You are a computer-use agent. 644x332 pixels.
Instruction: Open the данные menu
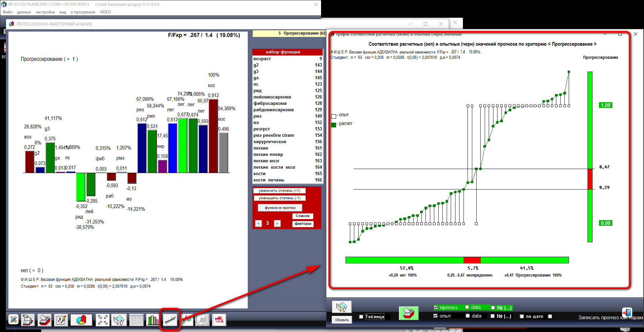click(x=24, y=12)
